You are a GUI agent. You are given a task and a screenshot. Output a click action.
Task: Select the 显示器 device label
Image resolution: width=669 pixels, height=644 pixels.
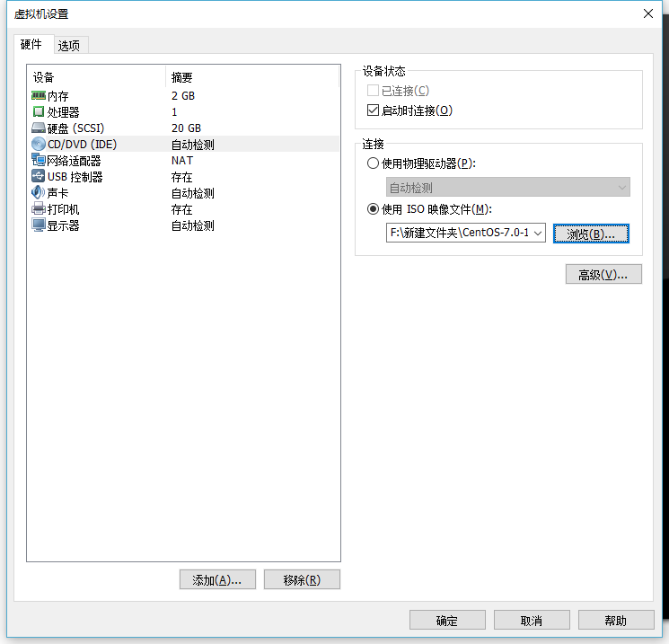point(63,225)
